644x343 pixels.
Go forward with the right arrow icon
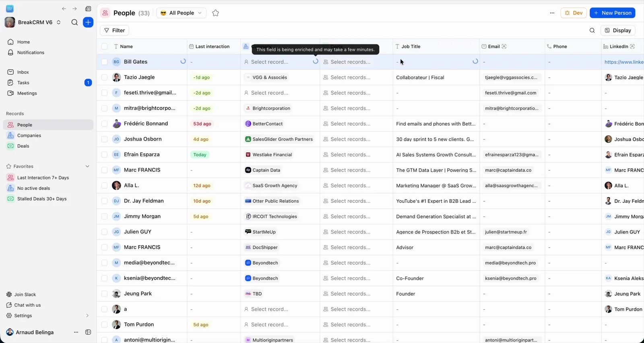(74, 9)
